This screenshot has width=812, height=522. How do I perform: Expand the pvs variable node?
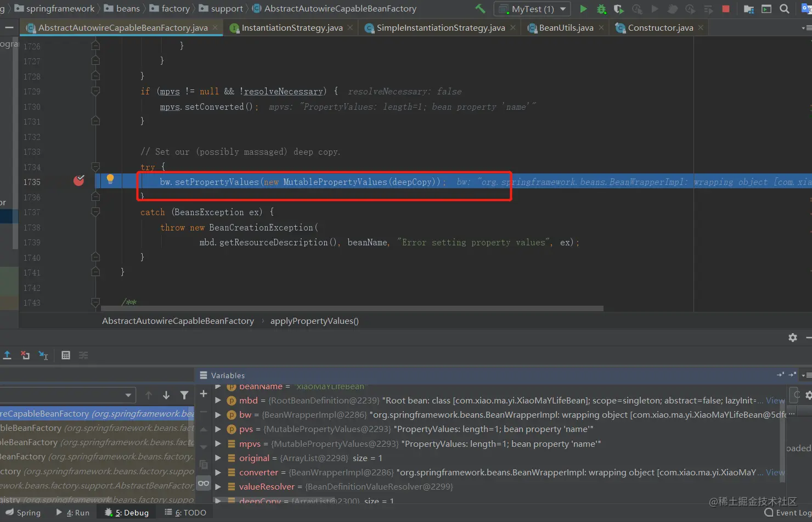pyautogui.click(x=218, y=429)
